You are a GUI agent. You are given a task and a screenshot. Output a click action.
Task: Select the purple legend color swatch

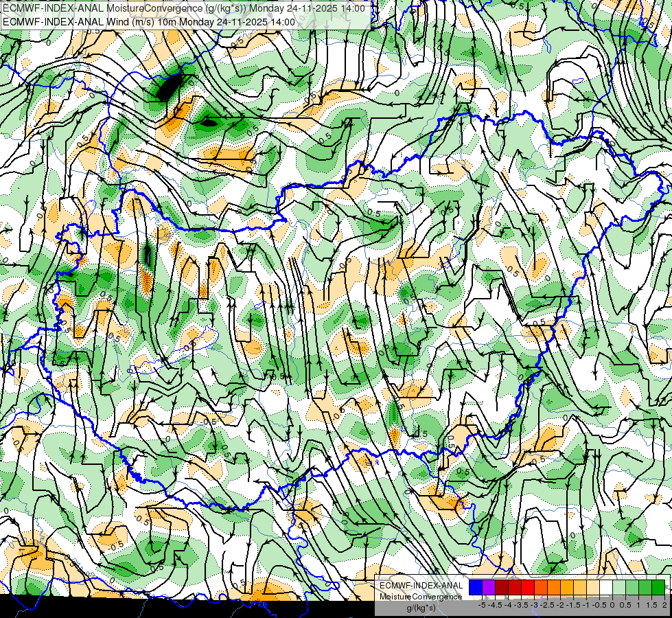click(x=489, y=588)
